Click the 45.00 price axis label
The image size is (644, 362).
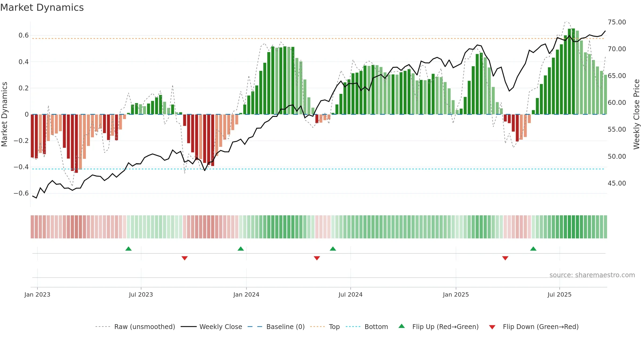[617, 183]
